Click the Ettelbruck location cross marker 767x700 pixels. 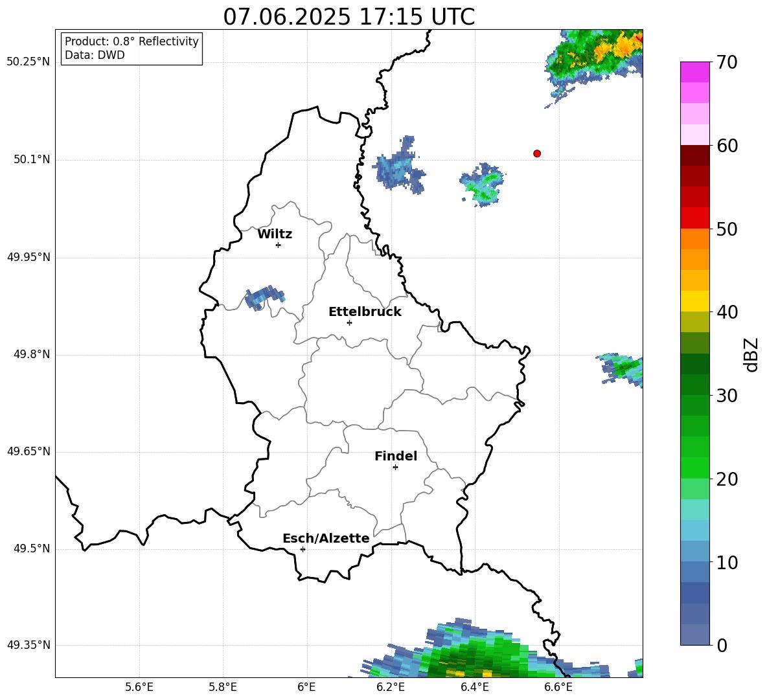click(349, 322)
